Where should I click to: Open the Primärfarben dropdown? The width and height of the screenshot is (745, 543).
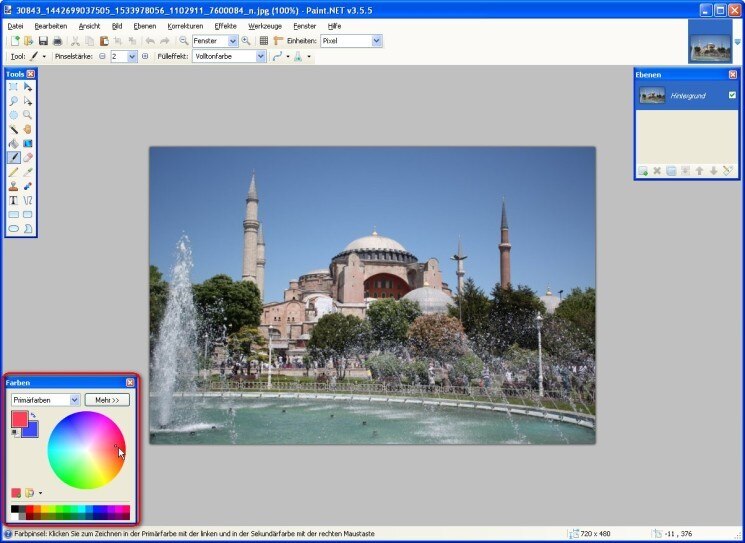coord(74,400)
